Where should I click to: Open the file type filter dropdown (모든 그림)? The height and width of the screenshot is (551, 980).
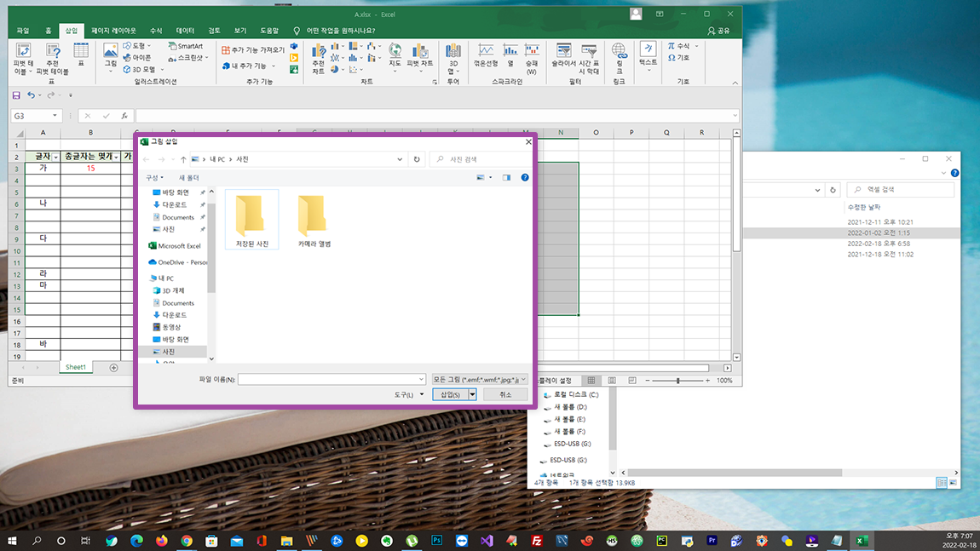tap(480, 379)
